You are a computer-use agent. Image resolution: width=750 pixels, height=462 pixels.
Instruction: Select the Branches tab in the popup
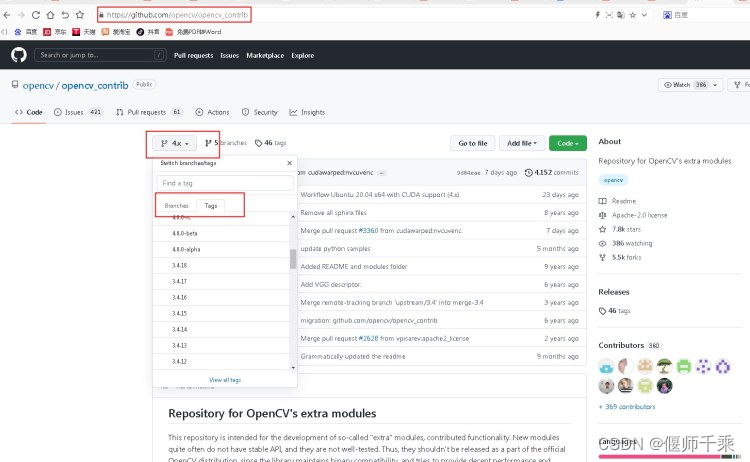[176, 206]
